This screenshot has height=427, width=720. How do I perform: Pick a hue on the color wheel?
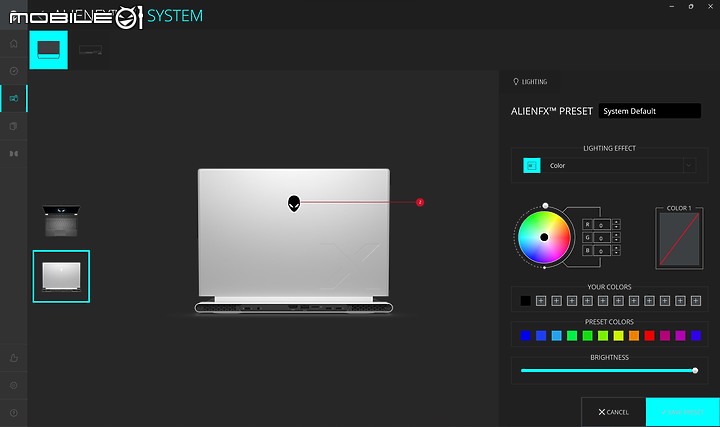coord(544,237)
